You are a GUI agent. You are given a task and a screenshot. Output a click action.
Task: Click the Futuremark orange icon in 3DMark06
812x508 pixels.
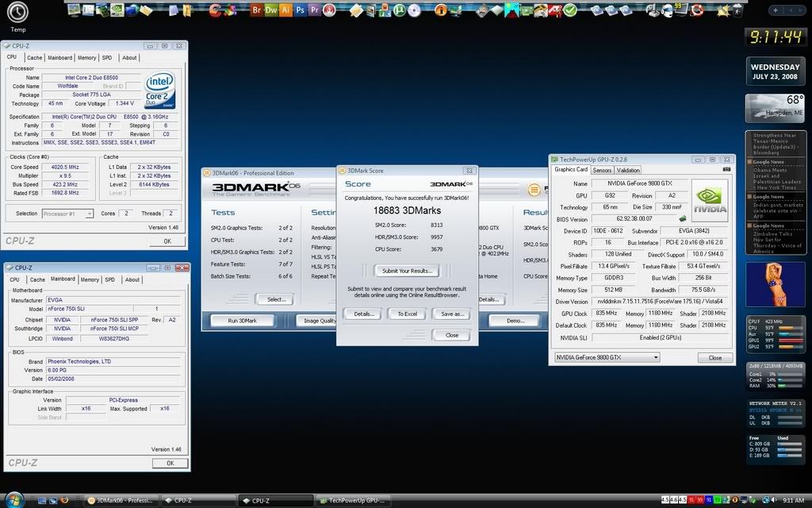point(534,190)
